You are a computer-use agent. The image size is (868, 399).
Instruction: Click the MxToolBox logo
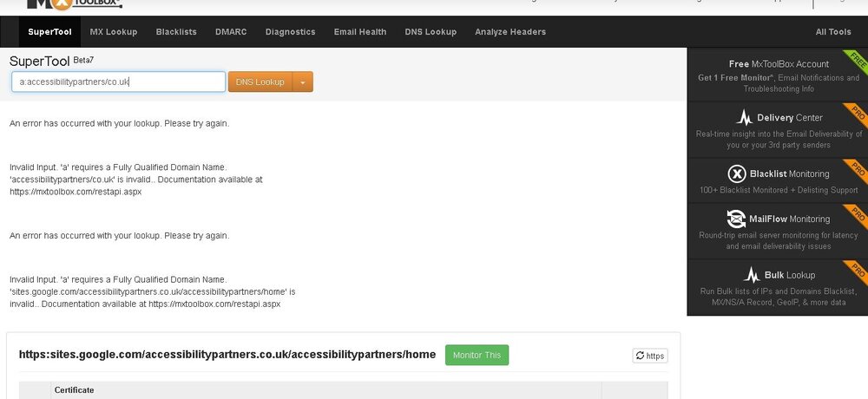(x=74, y=3)
